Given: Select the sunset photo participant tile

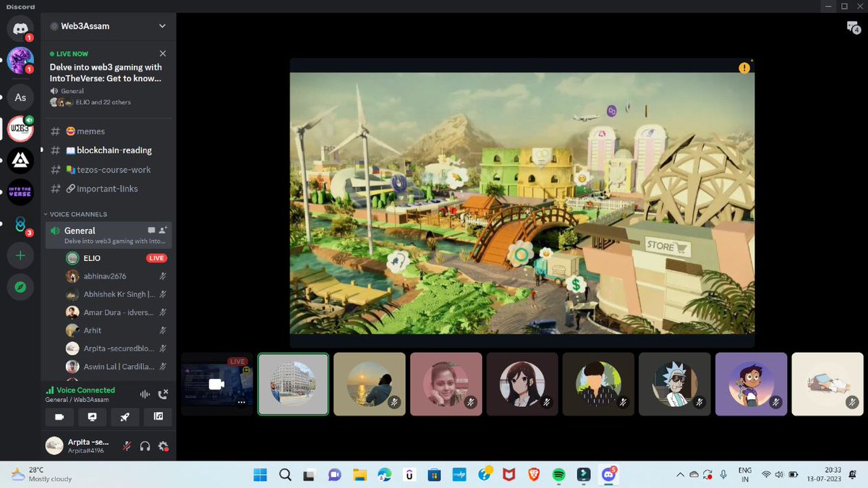Looking at the screenshot, I should [x=370, y=384].
